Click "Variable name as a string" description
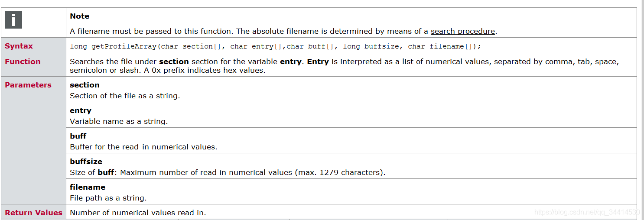 click(x=119, y=121)
